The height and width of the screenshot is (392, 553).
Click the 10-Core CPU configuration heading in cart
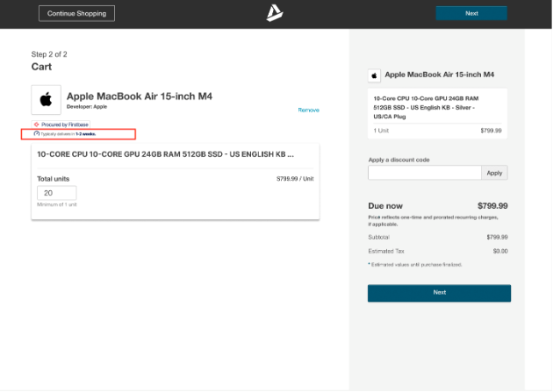click(165, 153)
